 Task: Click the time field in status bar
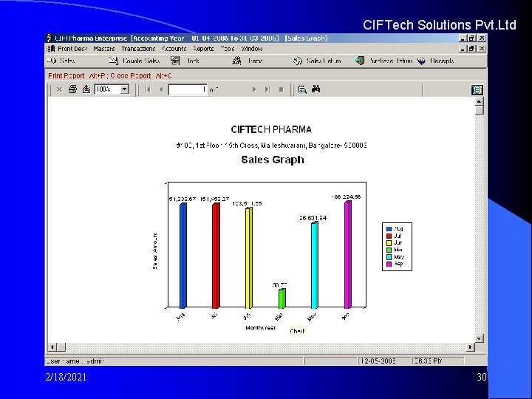click(x=438, y=361)
